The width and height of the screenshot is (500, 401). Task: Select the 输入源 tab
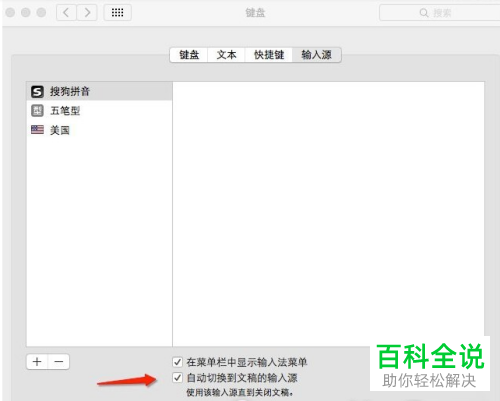[x=317, y=55]
